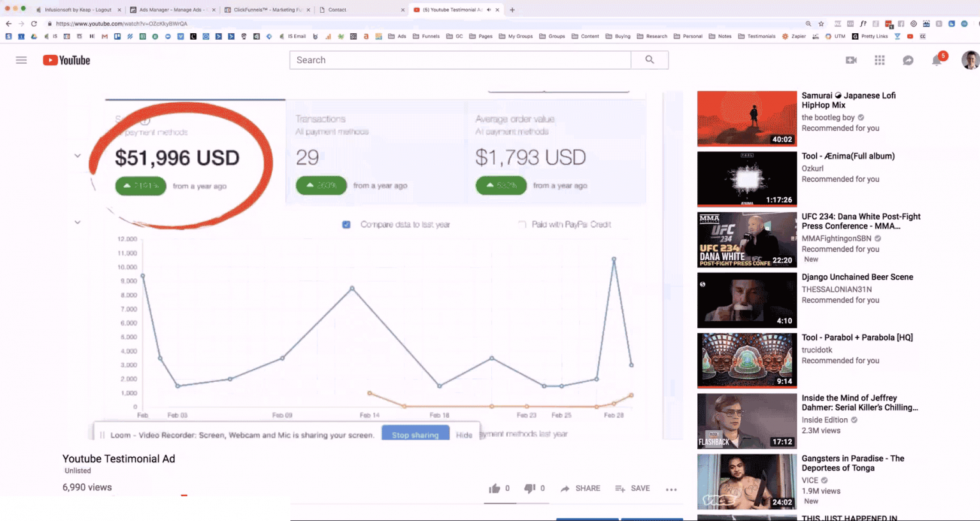Click the SAVE button under the video
This screenshot has height=521, width=980.
(x=632, y=488)
